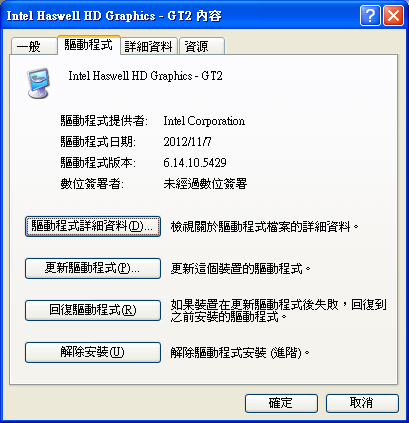Click the monitor device icon
Screen dimensions: 409x423
[38, 83]
